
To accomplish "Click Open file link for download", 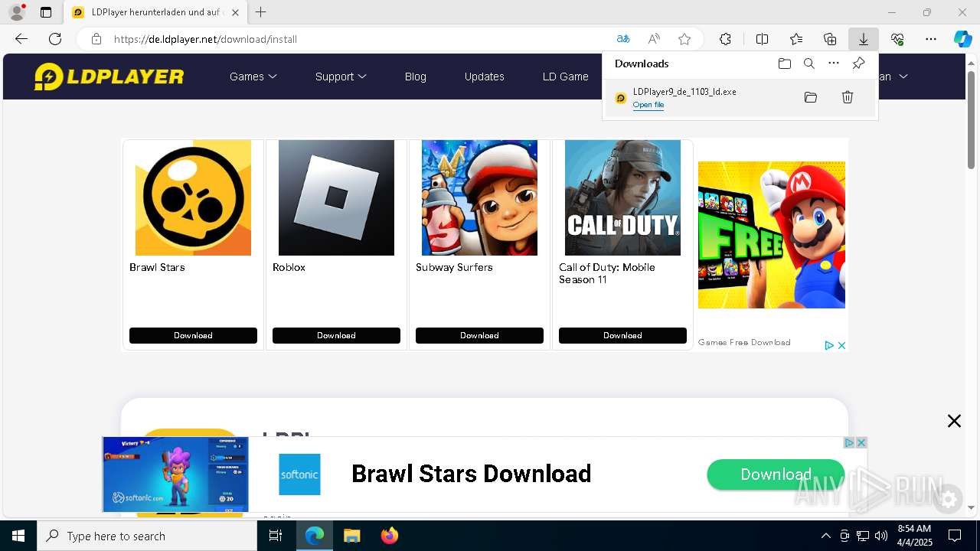I will [x=648, y=105].
